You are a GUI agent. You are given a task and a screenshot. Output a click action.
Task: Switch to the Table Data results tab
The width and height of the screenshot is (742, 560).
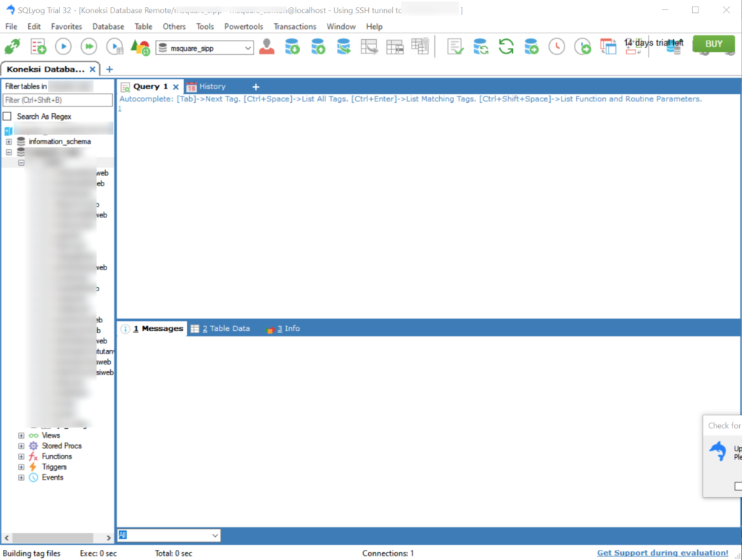point(225,327)
